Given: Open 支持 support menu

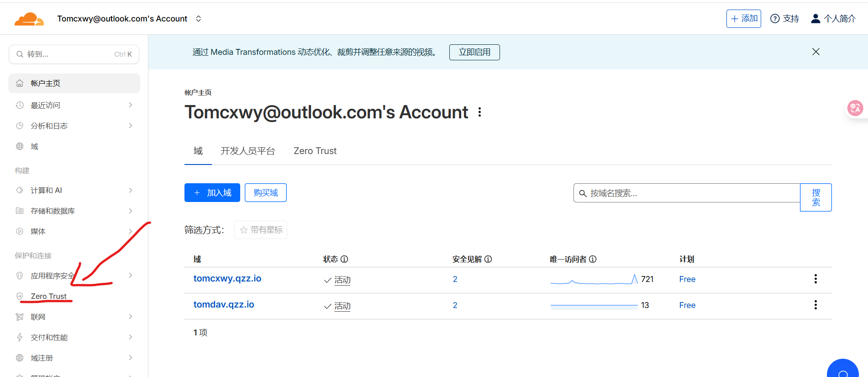Looking at the screenshot, I should click(784, 19).
